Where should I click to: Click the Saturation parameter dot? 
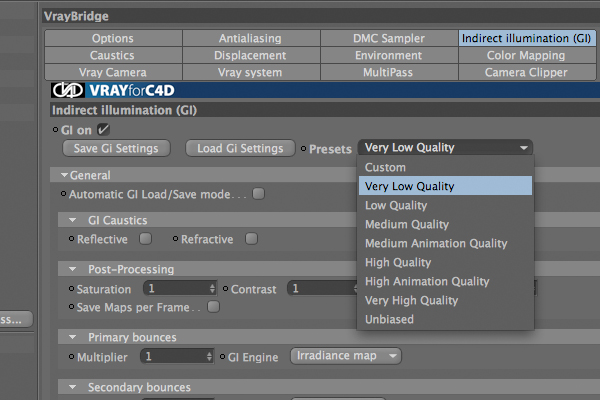click(x=71, y=289)
